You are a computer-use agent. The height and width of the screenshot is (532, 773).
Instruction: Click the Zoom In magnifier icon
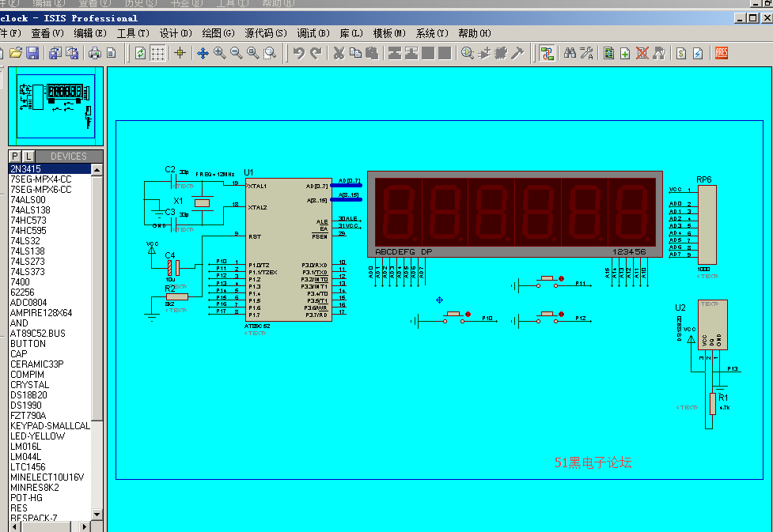pyautogui.click(x=220, y=53)
